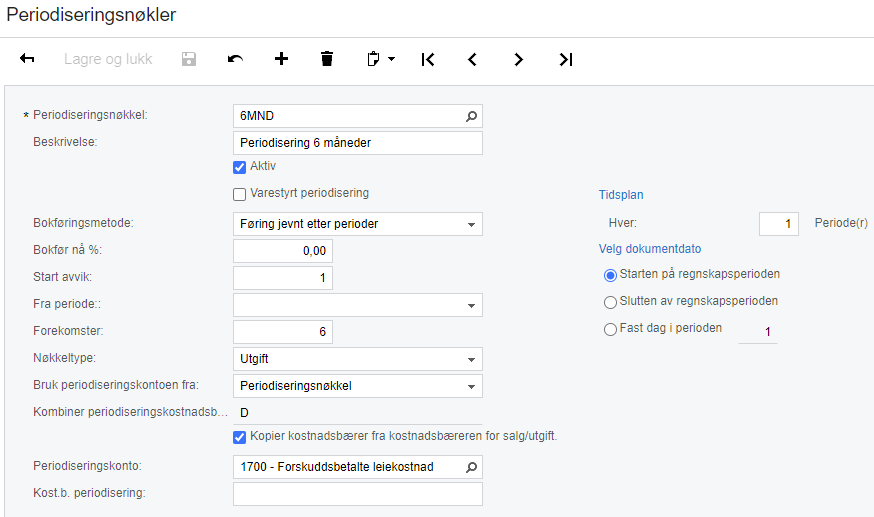Enable Varestyrt periodisering checkbox
Viewport: 874px width, 517px height.
tap(240, 194)
